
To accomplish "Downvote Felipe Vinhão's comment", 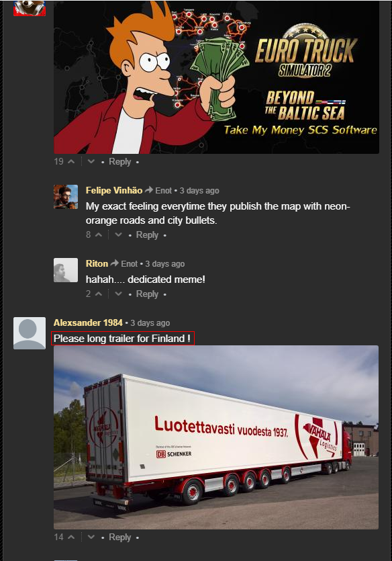I will (119, 235).
